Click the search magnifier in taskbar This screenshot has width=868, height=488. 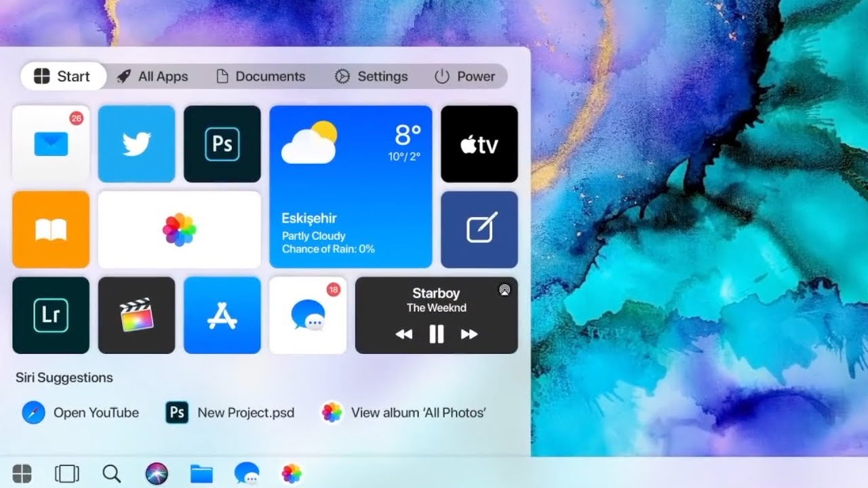click(111, 473)
